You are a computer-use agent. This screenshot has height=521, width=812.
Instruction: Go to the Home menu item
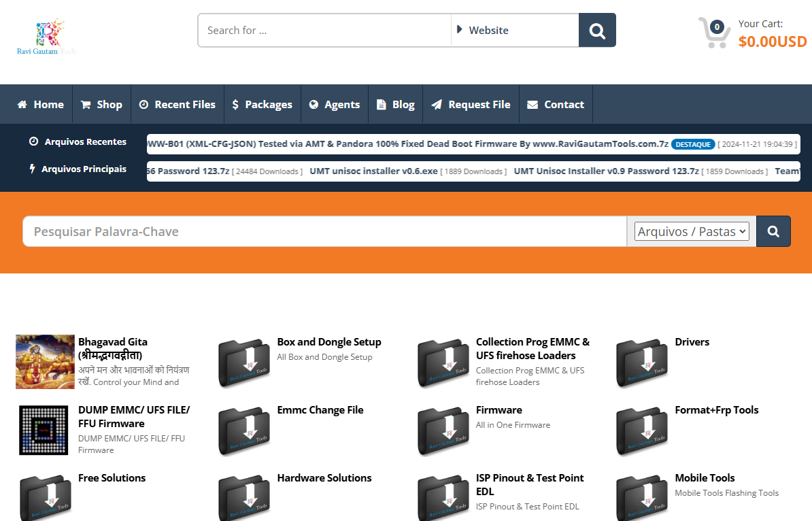40,105
